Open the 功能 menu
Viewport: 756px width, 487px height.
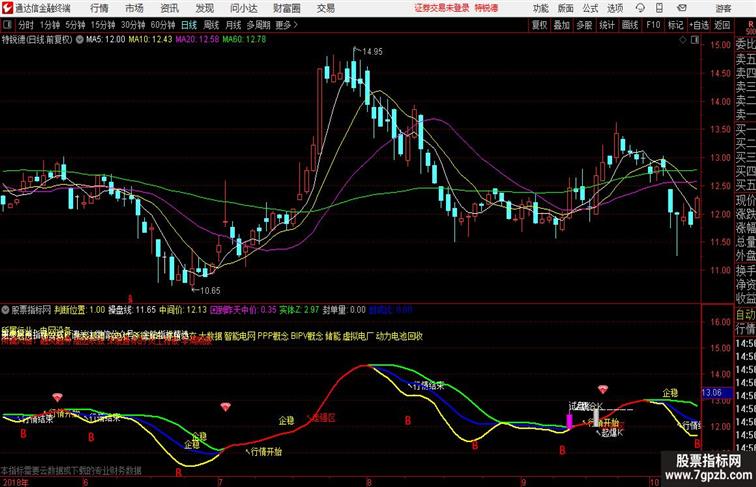click(x=541, y=8)
